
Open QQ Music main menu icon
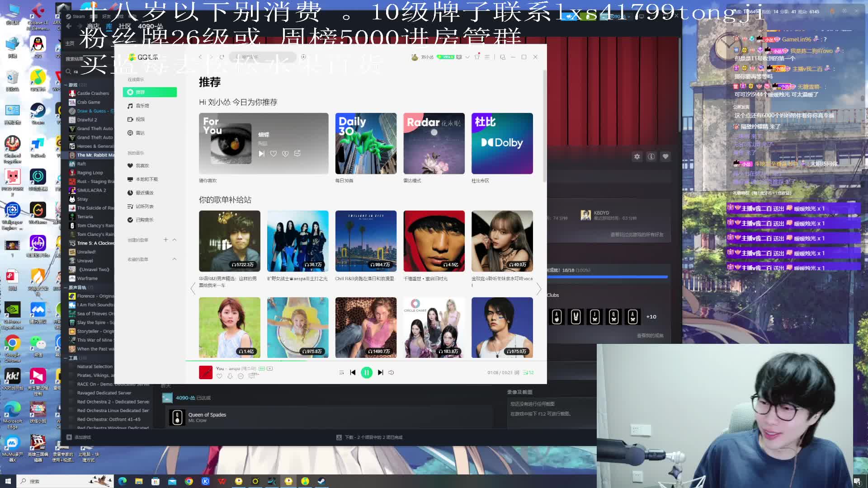(487, 57)
